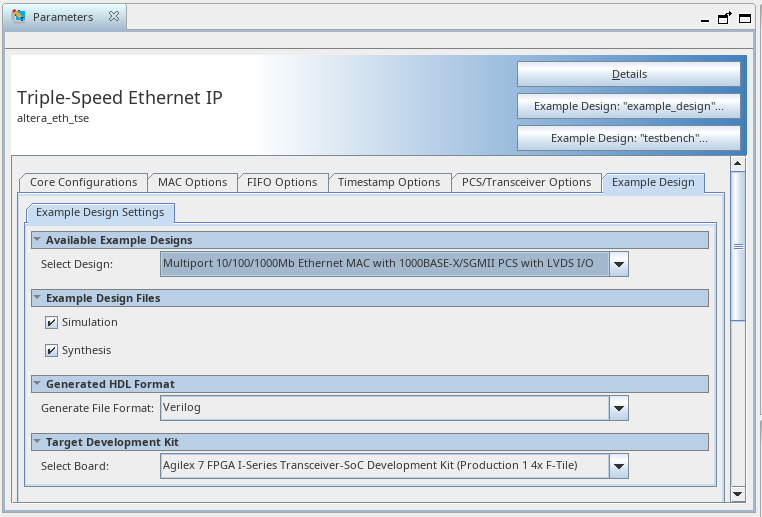Collapse the Target Development Kit section

(x=37, y=442)
